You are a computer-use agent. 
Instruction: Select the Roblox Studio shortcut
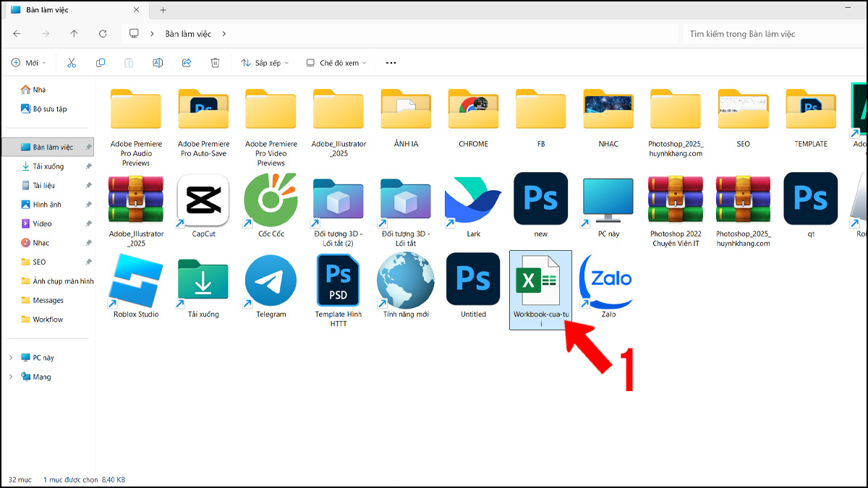click(136, 286)
